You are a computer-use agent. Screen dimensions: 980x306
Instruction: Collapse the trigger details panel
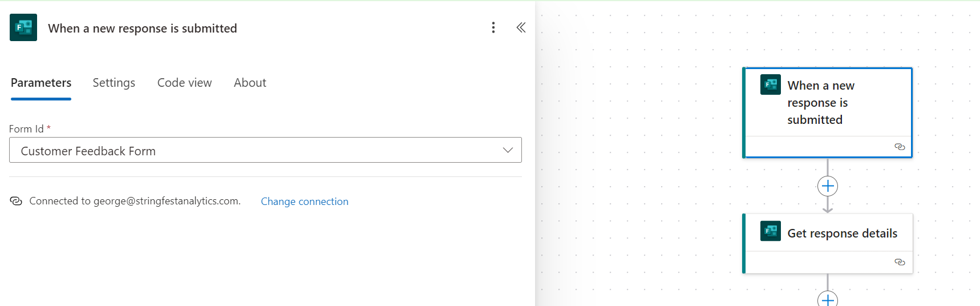521,27
